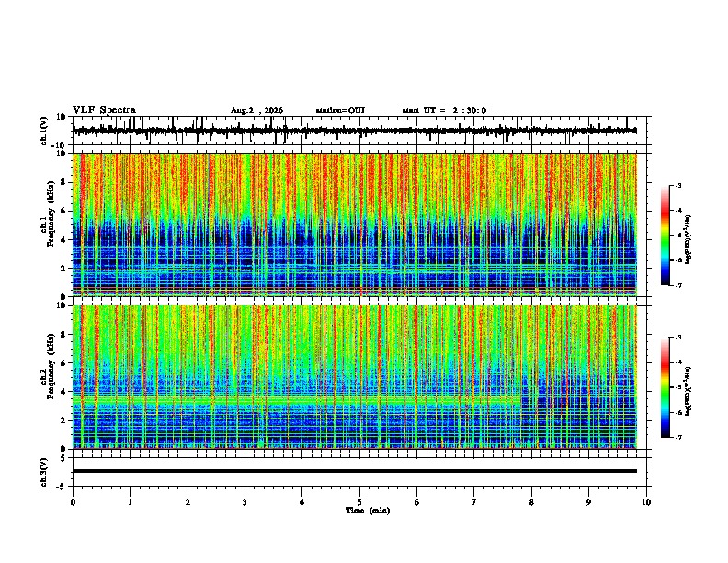
Task: Click the ch.1 colorbar "-7" bottom tick
Action: click(x=678, y=285)
